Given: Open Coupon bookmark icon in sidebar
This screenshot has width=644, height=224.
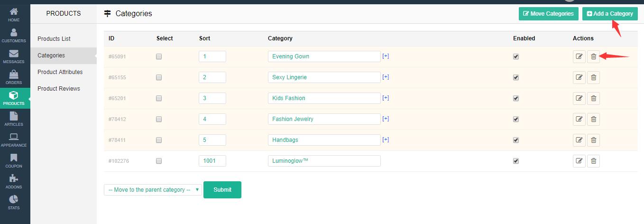Looking at the screenshot, I should [x=14, y=160].
